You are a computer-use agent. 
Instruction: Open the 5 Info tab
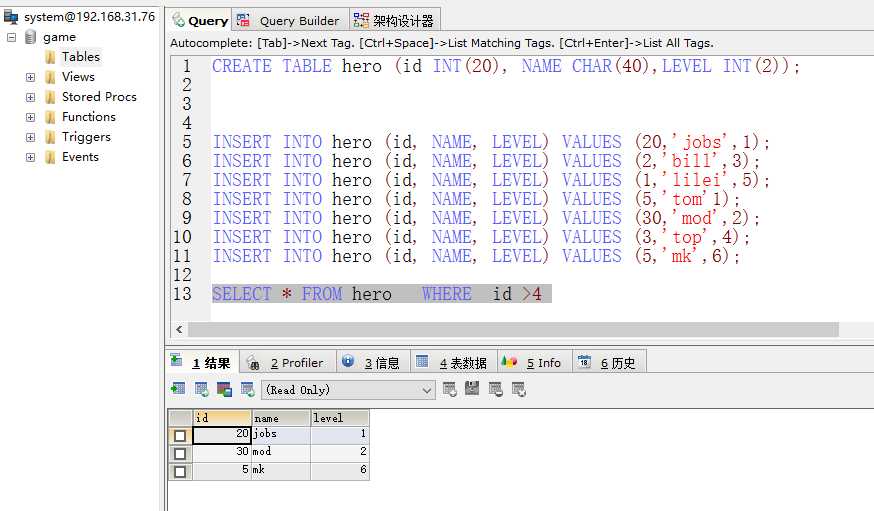535,363
